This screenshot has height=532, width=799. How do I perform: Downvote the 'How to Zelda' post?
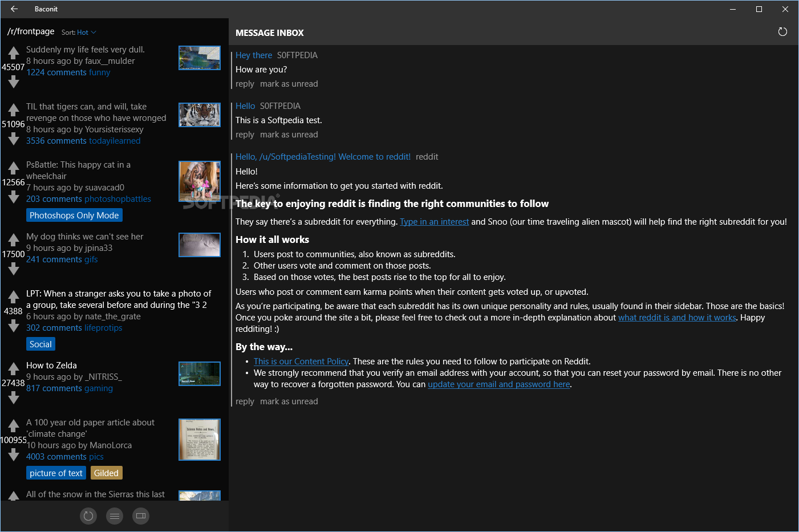pos(14,398)
